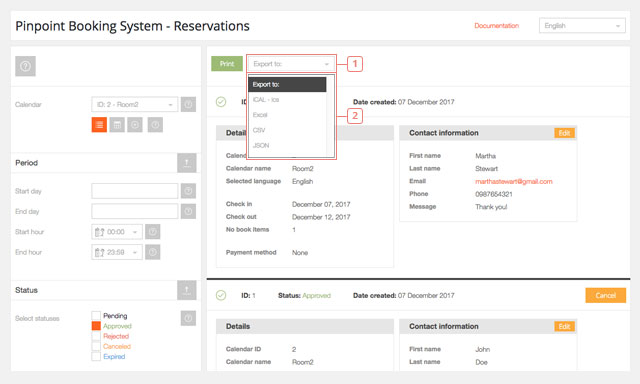Click the phone number 0987654321
This screenshot has height=384, width=640.
click(x=493, y=194)
